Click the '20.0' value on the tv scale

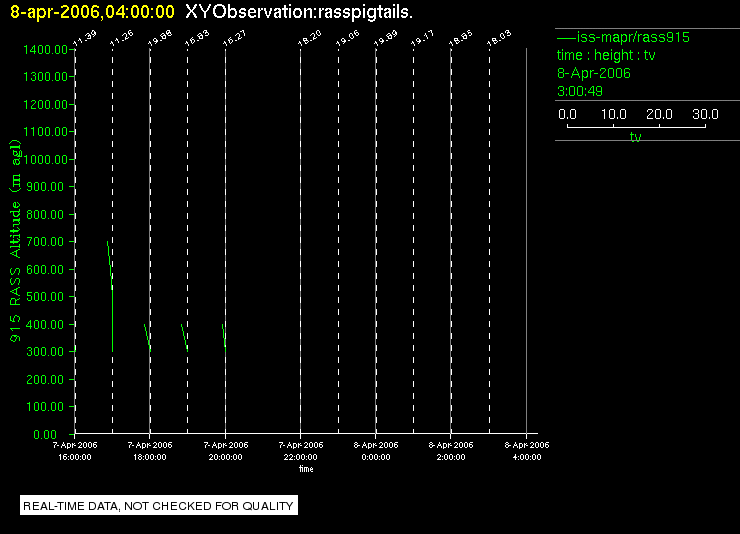click(659, 114)
